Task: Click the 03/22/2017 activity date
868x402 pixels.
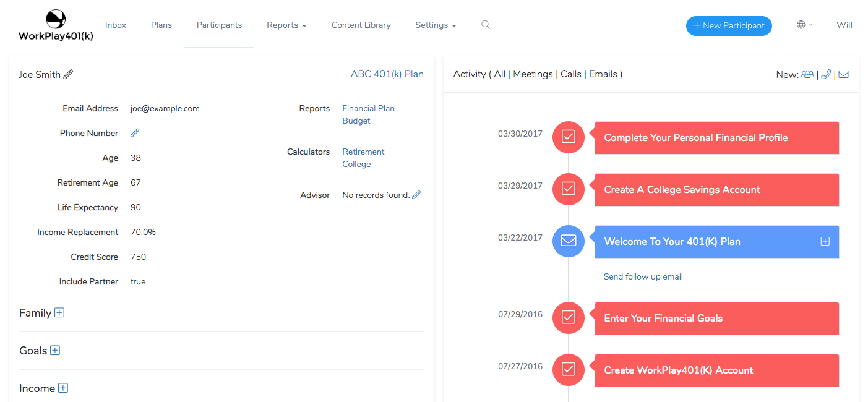Action: 520,237
